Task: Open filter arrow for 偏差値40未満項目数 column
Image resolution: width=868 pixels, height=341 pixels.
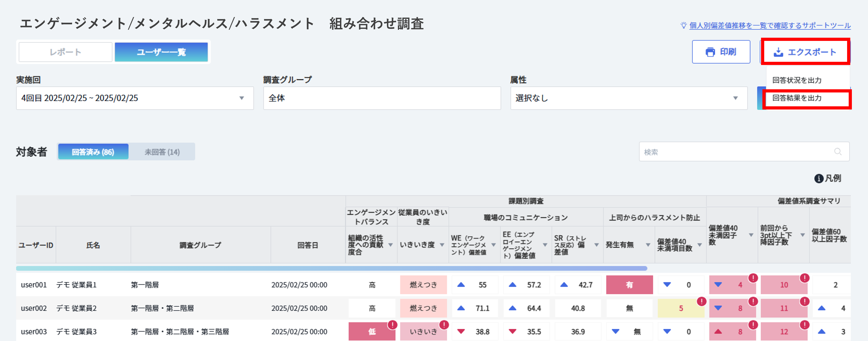Action: pos(700,245)
